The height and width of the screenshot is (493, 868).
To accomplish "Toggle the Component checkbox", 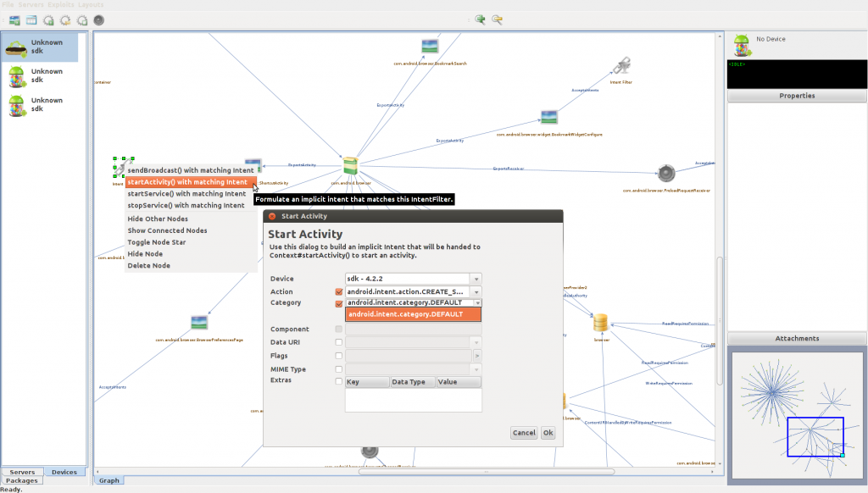I will [339, 330].
